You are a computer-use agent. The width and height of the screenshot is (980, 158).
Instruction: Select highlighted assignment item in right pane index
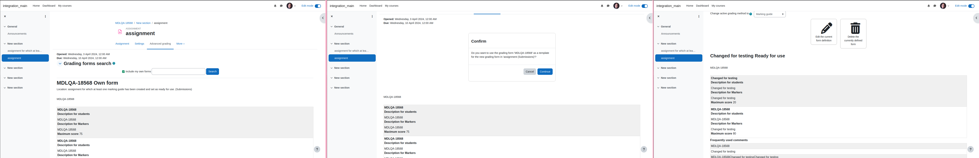[679, 58]
